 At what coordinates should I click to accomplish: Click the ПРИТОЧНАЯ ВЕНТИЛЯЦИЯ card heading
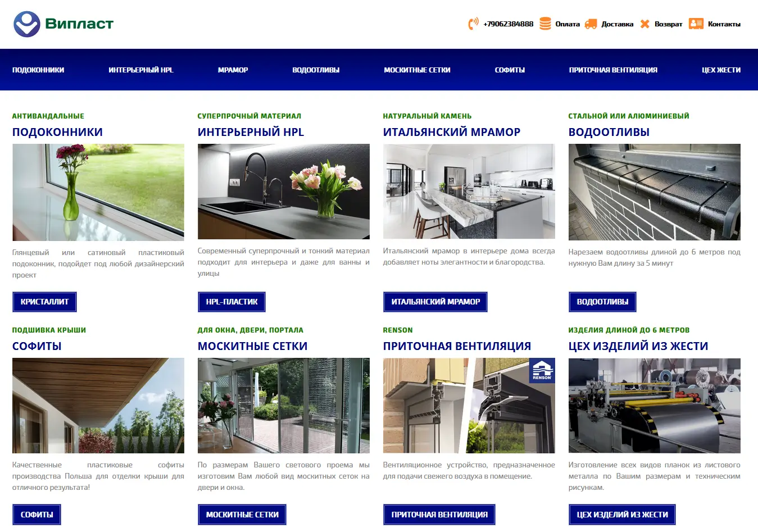pos(457,346)
